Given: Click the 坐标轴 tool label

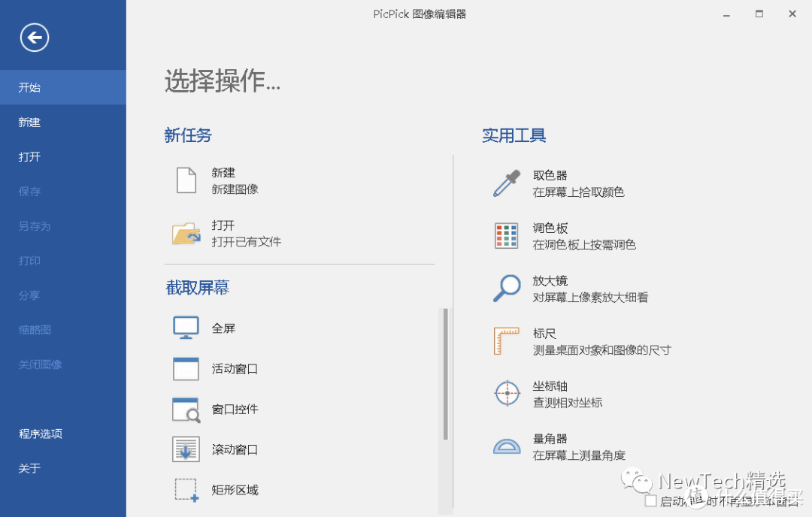Looking at the screenshot, I should coord(550,386).
